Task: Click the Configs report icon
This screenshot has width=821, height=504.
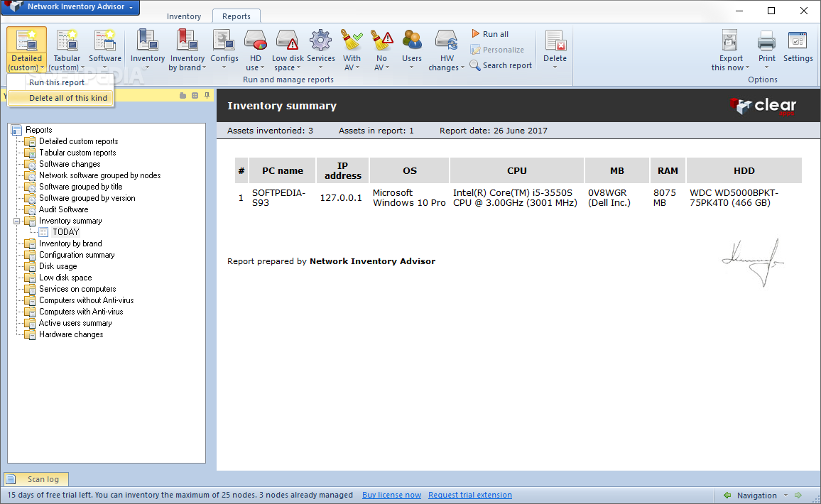Action: 224,41
